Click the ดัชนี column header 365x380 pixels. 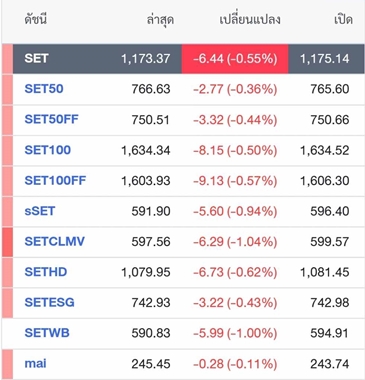point(35,20)
